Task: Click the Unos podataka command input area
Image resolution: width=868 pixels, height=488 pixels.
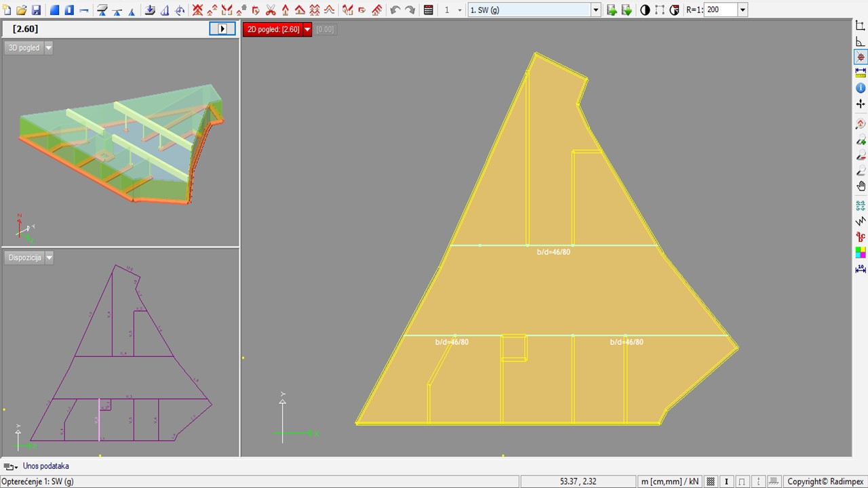Action: click(46, 466)
